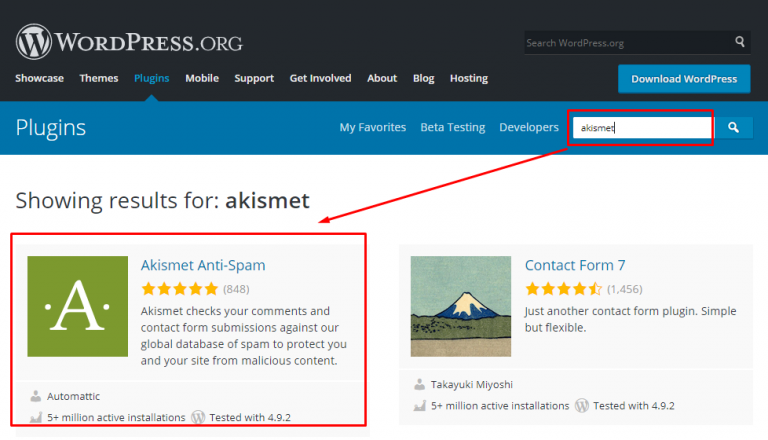Go to the Themes menu item
This screenshot has width=768, height=440.
point(99,78)
